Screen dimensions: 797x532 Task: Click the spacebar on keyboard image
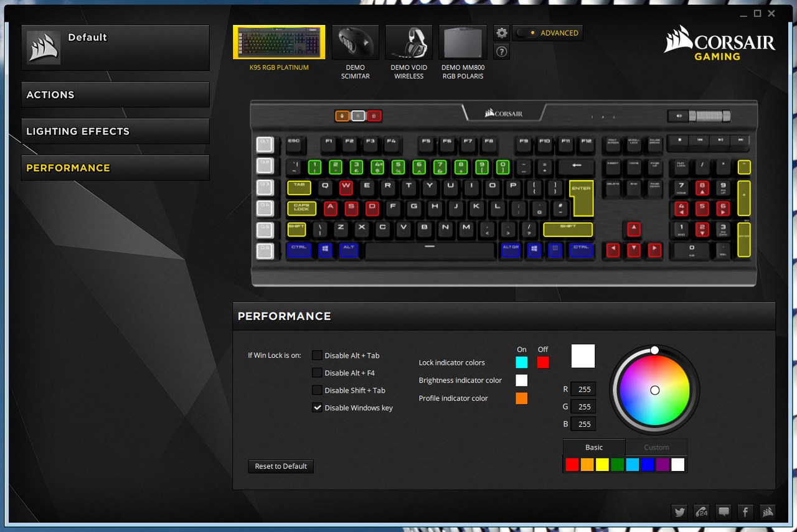[430, 251]
